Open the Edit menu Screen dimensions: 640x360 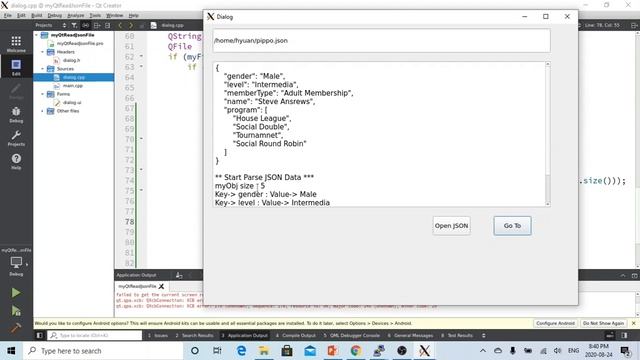[x=21, y=16]
